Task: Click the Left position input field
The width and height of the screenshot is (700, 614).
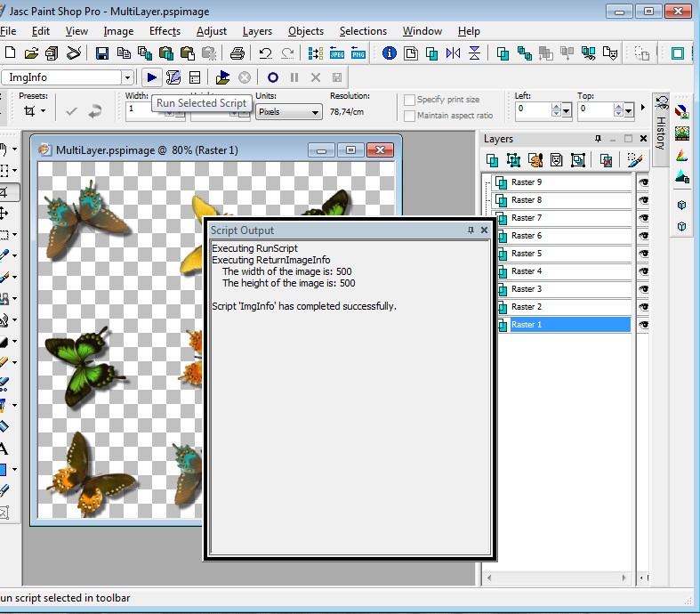Action: [x=533, y=110]
